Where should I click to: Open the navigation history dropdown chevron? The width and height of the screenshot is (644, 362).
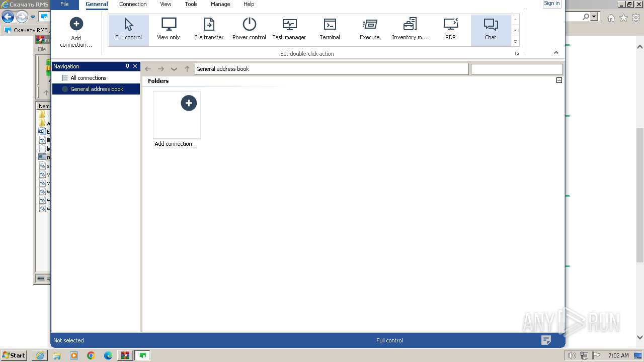(x=174, y=69)
